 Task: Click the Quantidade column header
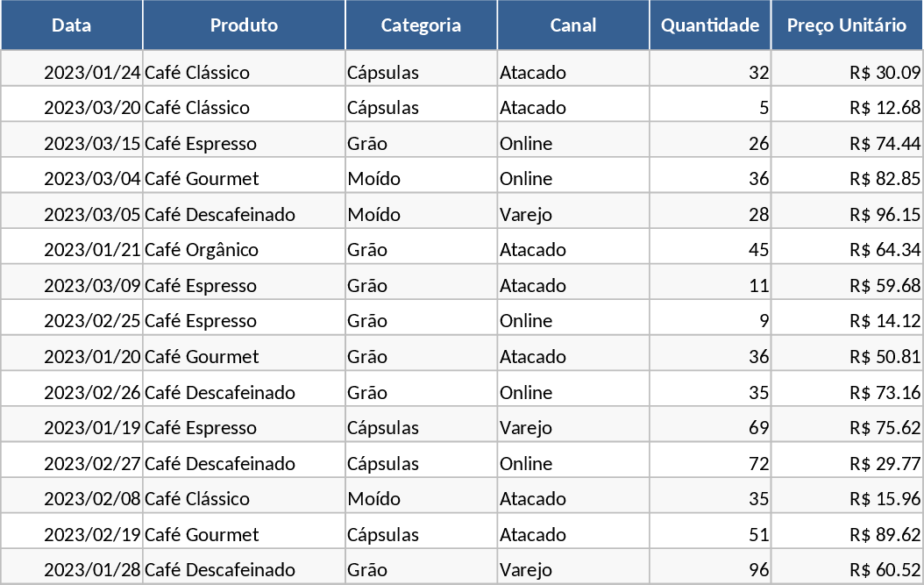pyautogui.click(x=710, y=25)
